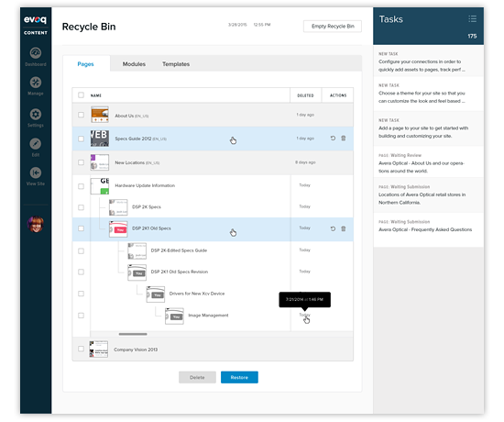Screen dimensions: 504x422
Task: Check the Specs Guide 2012 checkbox
Action: [81, 139]
